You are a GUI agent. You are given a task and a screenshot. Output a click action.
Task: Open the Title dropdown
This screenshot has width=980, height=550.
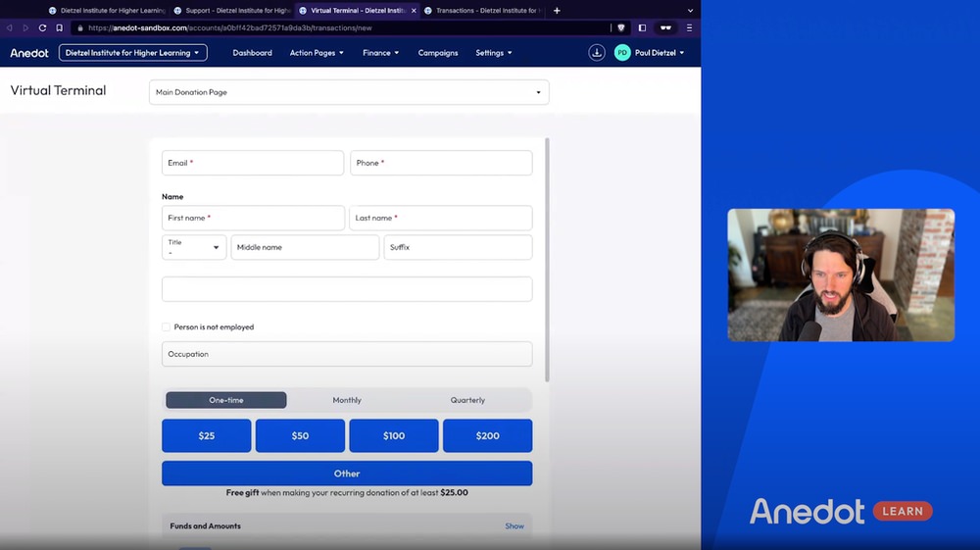194,247
